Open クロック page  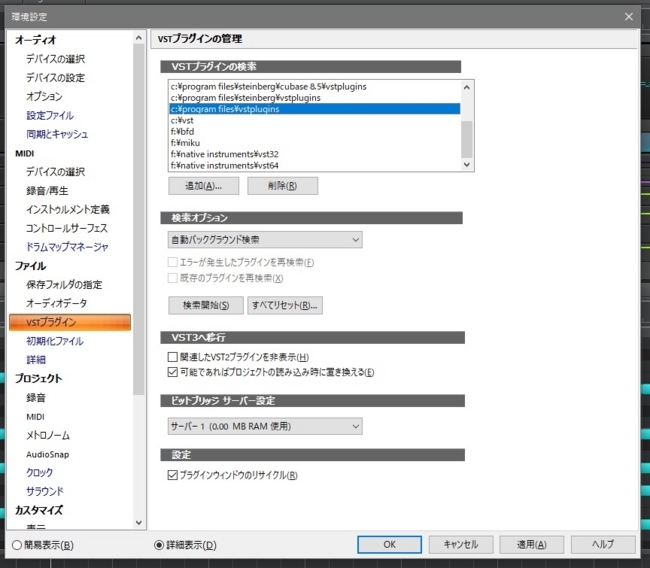click(39, 473)
